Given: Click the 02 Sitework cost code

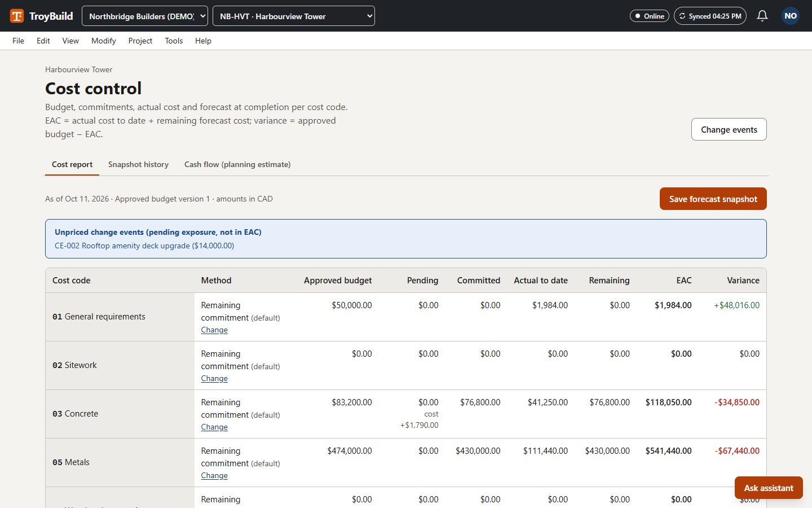Looking at the screenshot, I should pos(74,365).
